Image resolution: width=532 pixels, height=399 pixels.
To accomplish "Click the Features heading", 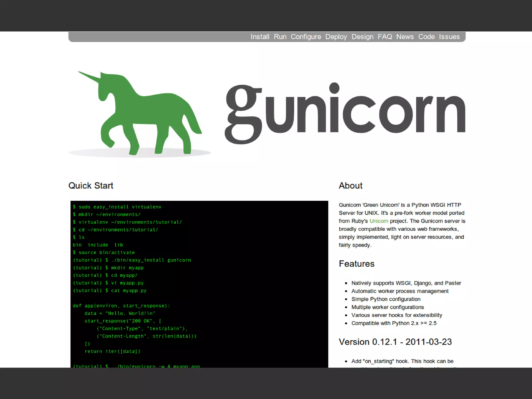I will click(x=356, y=264).
